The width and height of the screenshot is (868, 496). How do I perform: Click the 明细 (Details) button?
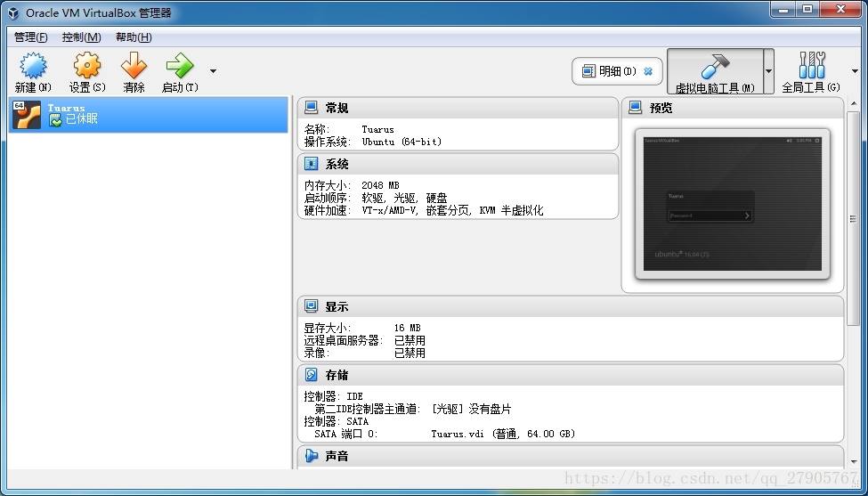pos(617,71)
